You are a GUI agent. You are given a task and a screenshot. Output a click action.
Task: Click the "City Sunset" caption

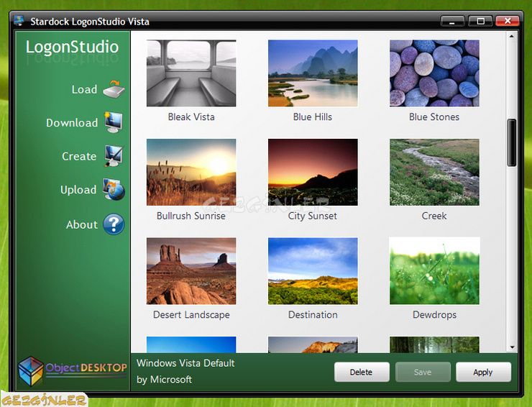313,216
